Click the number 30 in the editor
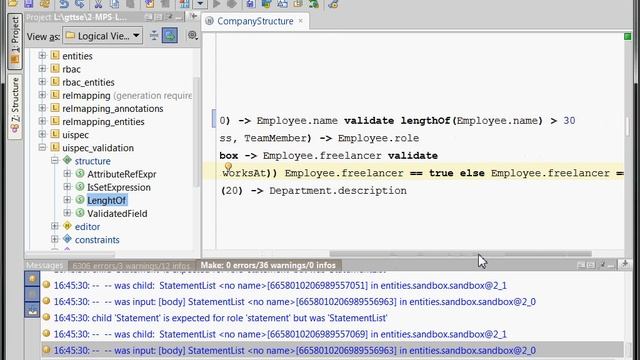Image resolution: width=640 pixels, height=360 pixels. pyautogui.click(x=569, y=121)
